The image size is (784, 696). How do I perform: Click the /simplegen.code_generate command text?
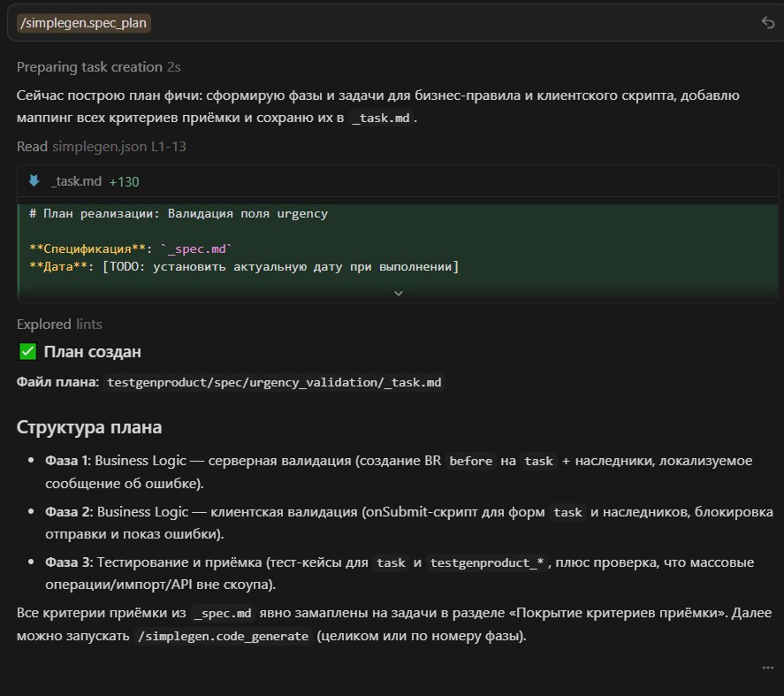coord(223,636)
